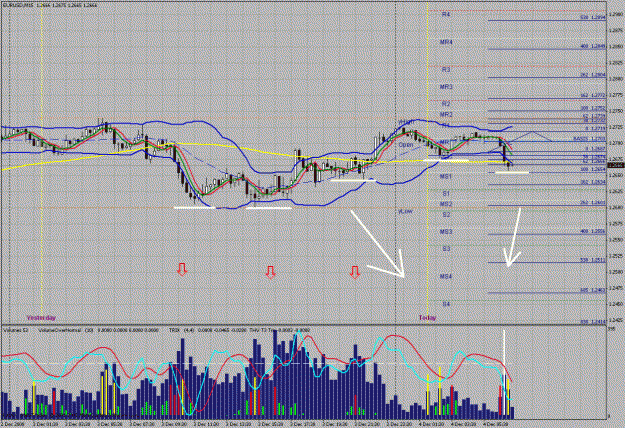The image size is (625, 428).
Task: Click the 1.2450 price axis value
Action: pyautogui.click(x=616, y=304)
